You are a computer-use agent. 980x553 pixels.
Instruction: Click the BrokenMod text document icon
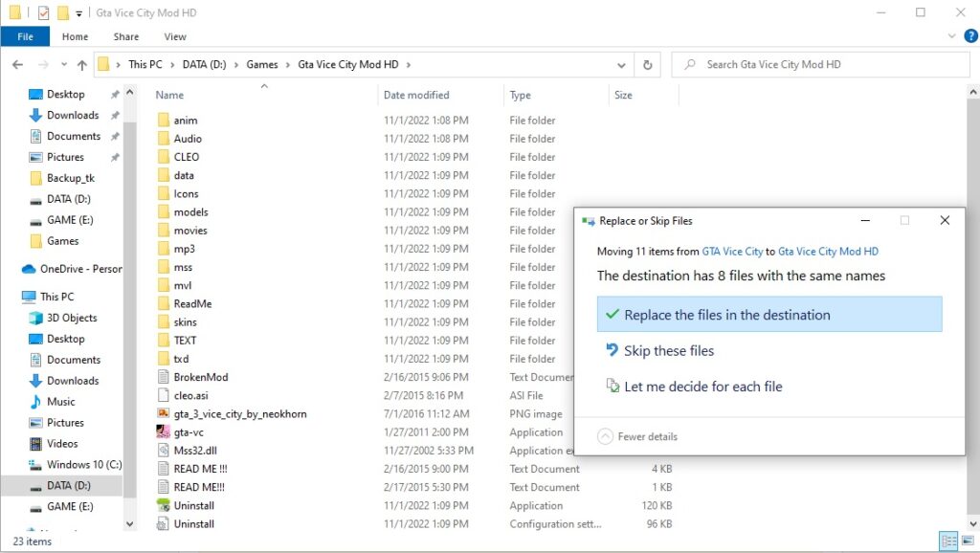tap(163, 377)
